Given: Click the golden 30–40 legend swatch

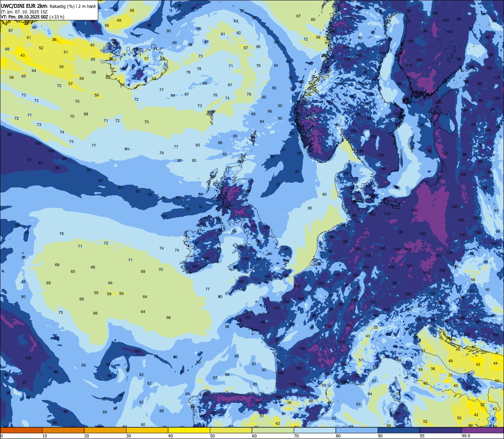Looking at the screenshot, I should (x=147, y=430).
